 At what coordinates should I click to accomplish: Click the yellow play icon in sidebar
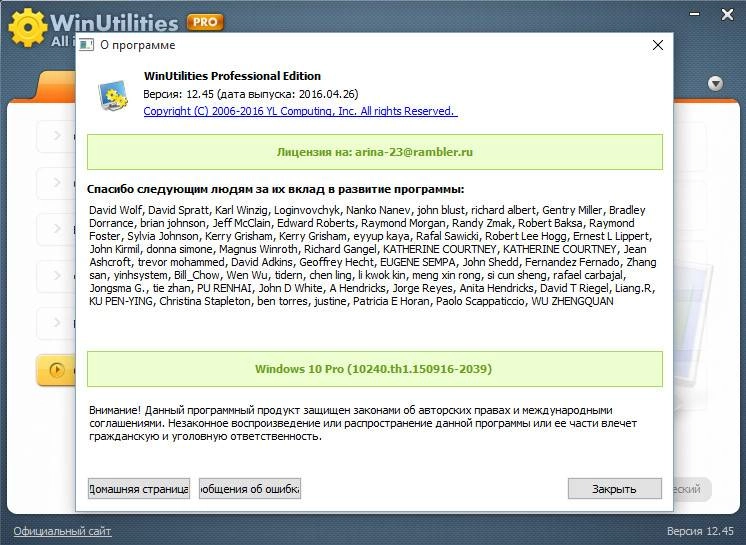(x=57, y=370)
